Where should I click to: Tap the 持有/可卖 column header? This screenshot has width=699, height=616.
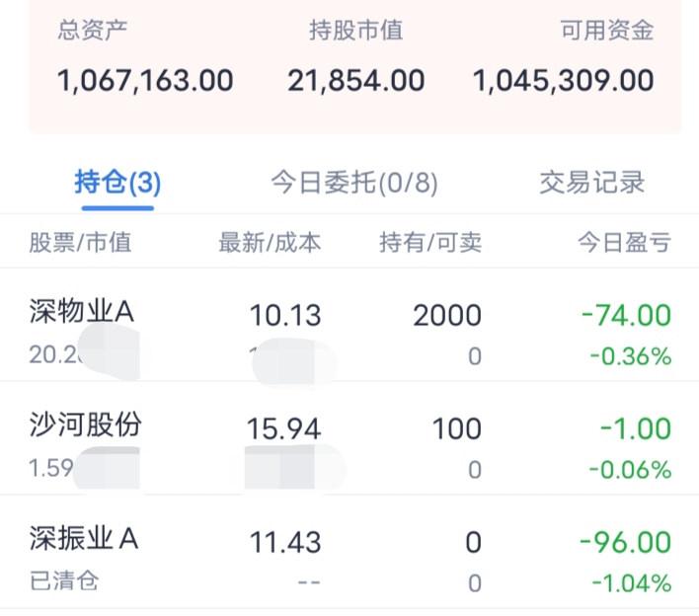point(430,242)
